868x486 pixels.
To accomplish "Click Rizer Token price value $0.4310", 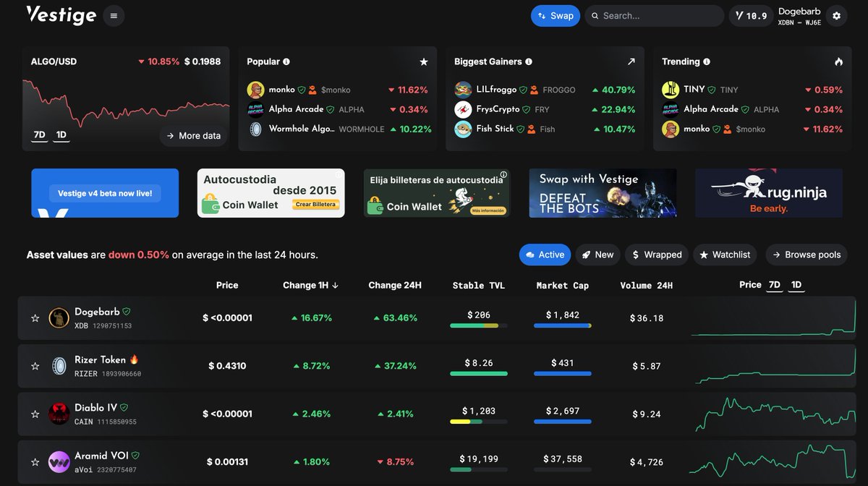I will pos(227,366).
